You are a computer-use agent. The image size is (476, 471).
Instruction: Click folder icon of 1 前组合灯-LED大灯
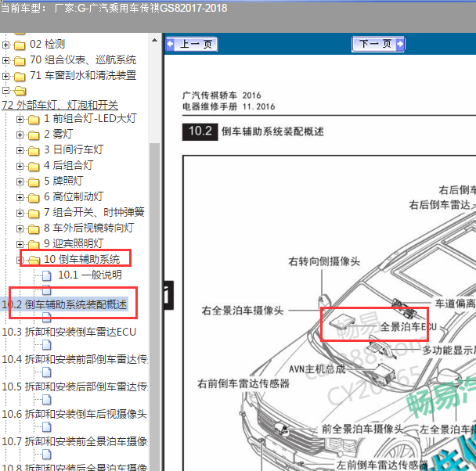(x=34, y=120)
